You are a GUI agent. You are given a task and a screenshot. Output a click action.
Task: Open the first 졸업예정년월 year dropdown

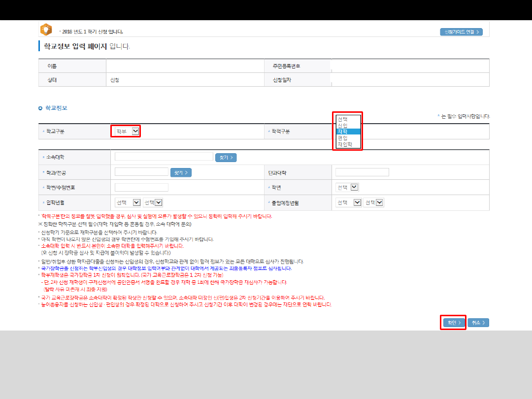coord(348,202)
